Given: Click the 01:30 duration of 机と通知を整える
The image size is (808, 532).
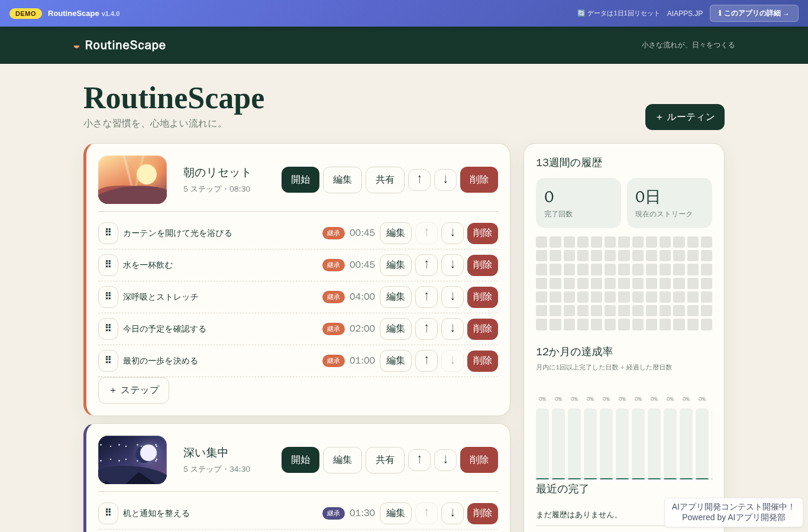Looking at the screenshot, I should [x=362, y=513].
